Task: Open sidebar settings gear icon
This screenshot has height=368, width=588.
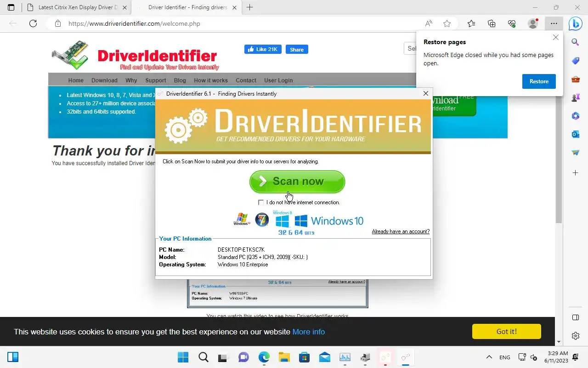Action: tap(575, 336)
